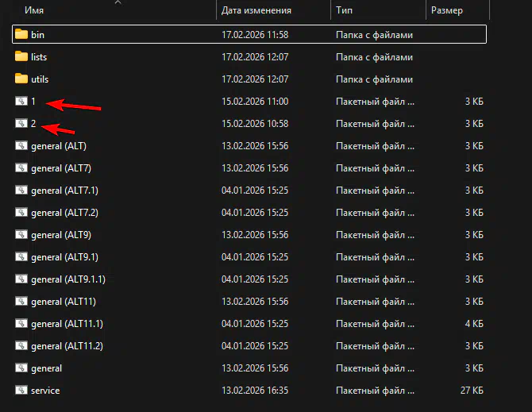532x412 pixels.
Task: Sort files by the Имя column header
Action: pos(33,11)
